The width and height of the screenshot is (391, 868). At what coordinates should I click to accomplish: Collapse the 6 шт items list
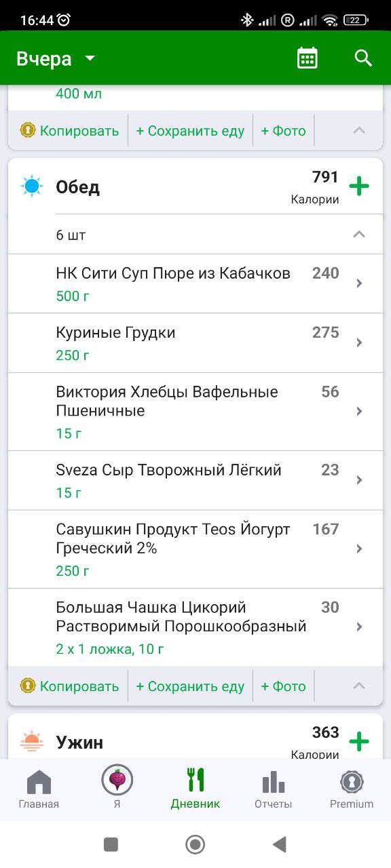click(x=359, y=235)
